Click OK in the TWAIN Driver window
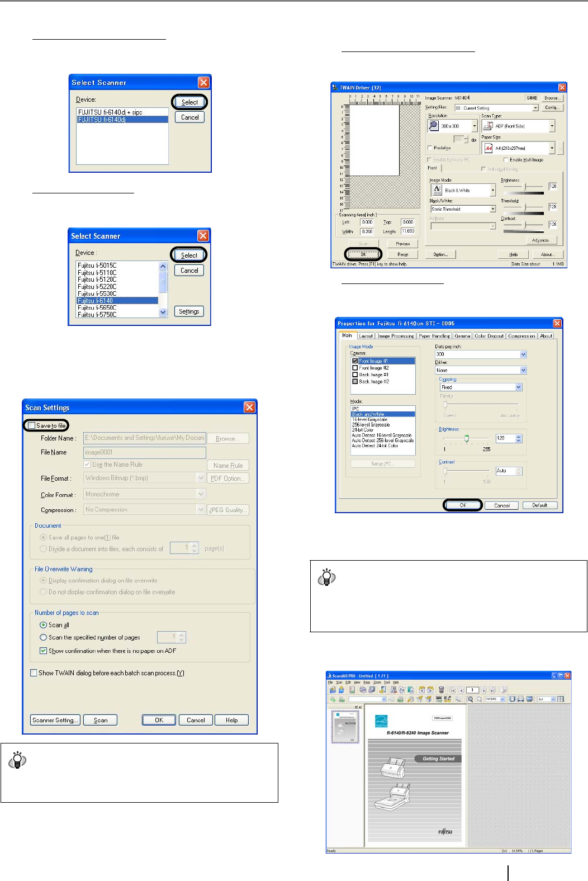Viewport: 588px width, 881px height. coord(363,254)
